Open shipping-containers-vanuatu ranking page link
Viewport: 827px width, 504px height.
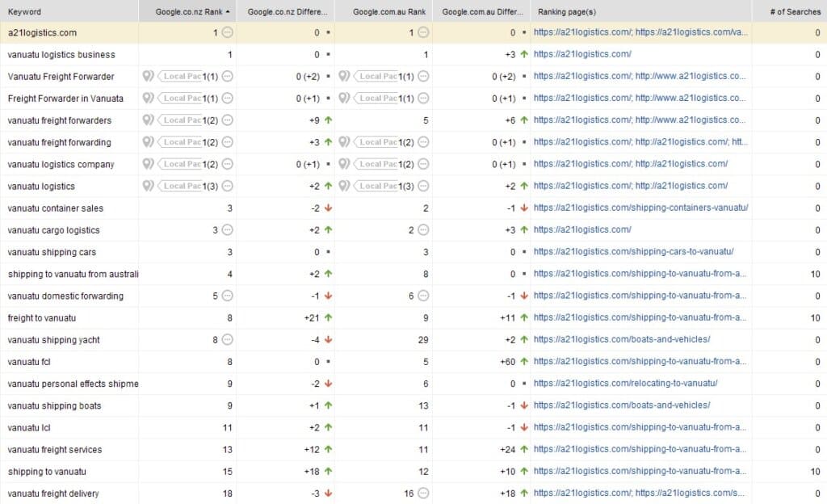(640, 208)
